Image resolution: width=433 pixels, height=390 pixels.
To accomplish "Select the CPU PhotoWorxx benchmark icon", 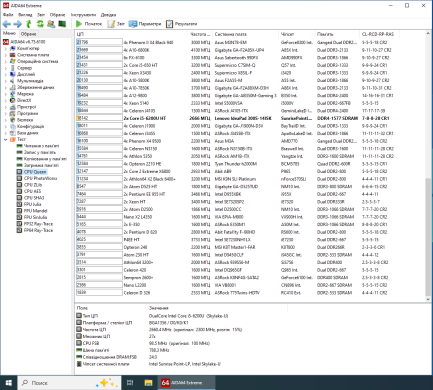I will [x=20, y=178].
